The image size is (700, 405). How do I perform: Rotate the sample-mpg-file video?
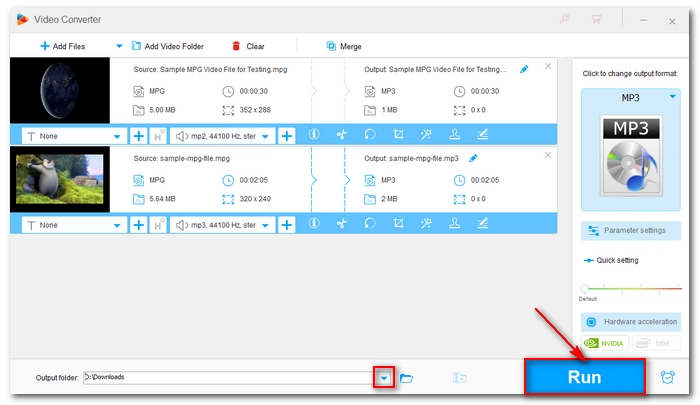(x=370, y=223)
